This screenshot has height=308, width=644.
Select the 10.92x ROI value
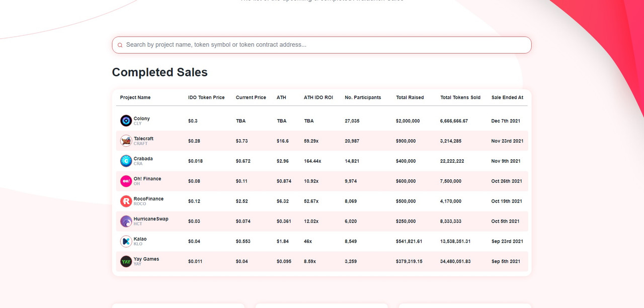[311, 181]
